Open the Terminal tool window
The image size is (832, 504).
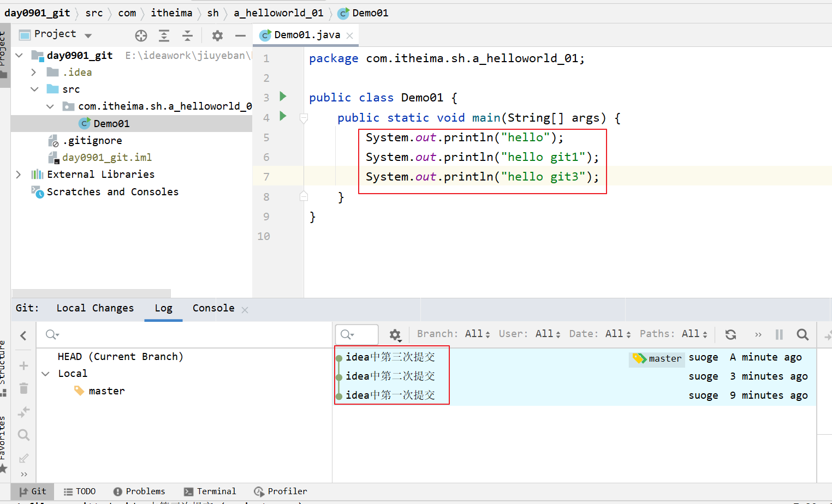point(210,491)
